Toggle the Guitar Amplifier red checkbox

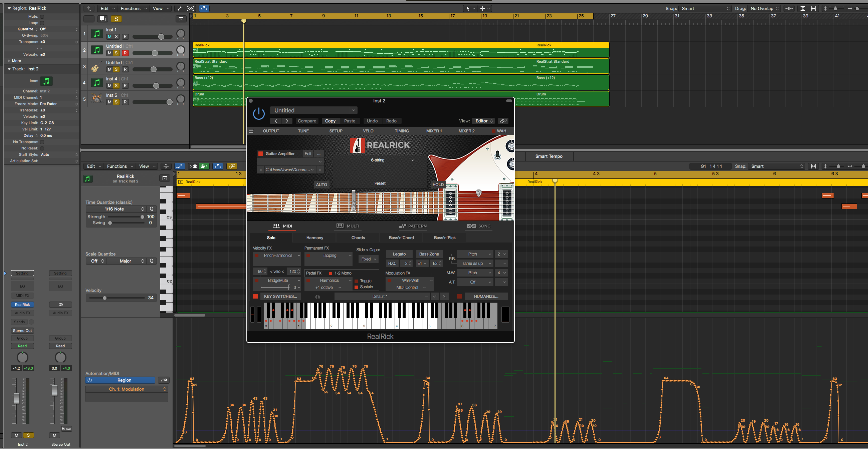coord(260,154)
